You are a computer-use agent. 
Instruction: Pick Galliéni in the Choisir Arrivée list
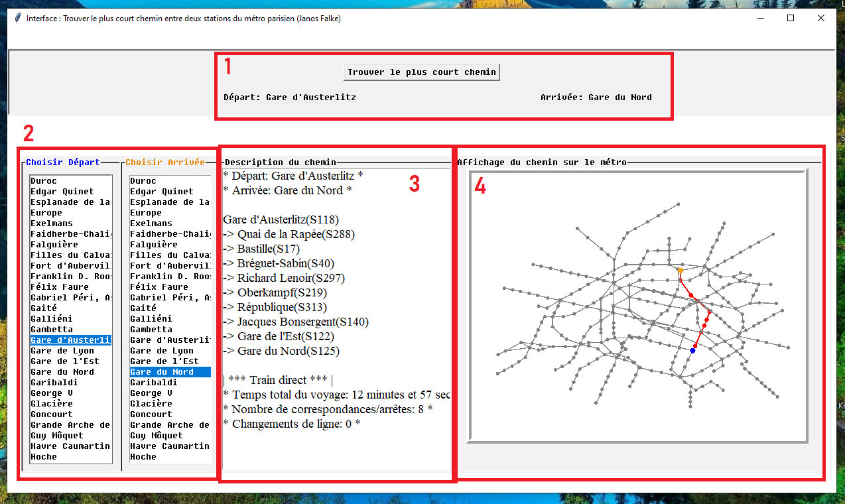coord(170,319)
